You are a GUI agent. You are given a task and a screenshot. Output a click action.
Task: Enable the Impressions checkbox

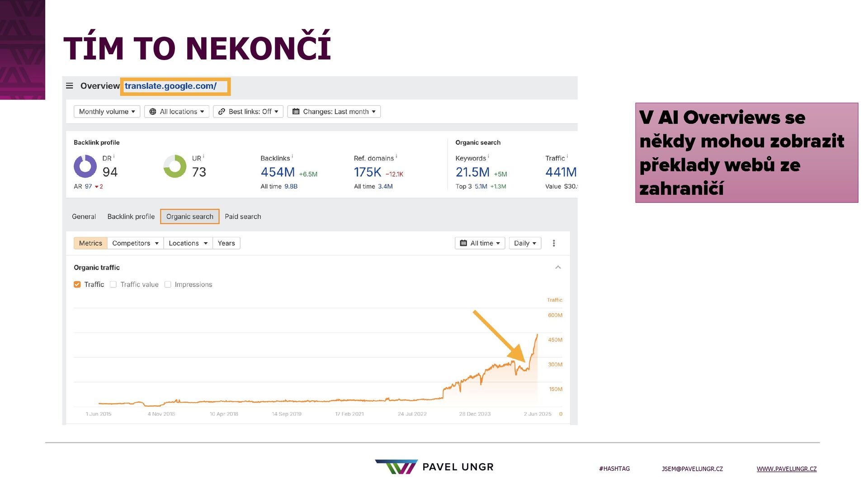pyautogui.click(x=168, y=285)
